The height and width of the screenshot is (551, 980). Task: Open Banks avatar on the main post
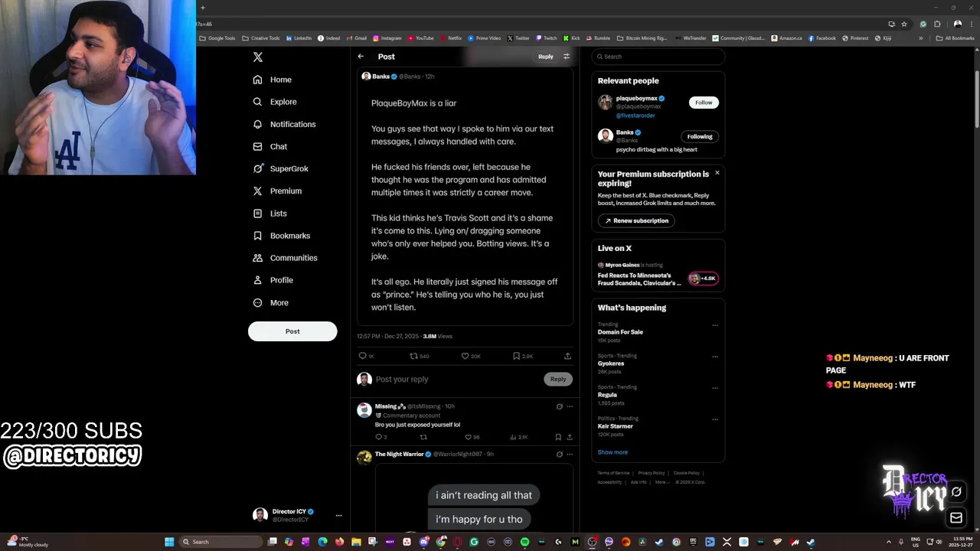click(366, 77)
